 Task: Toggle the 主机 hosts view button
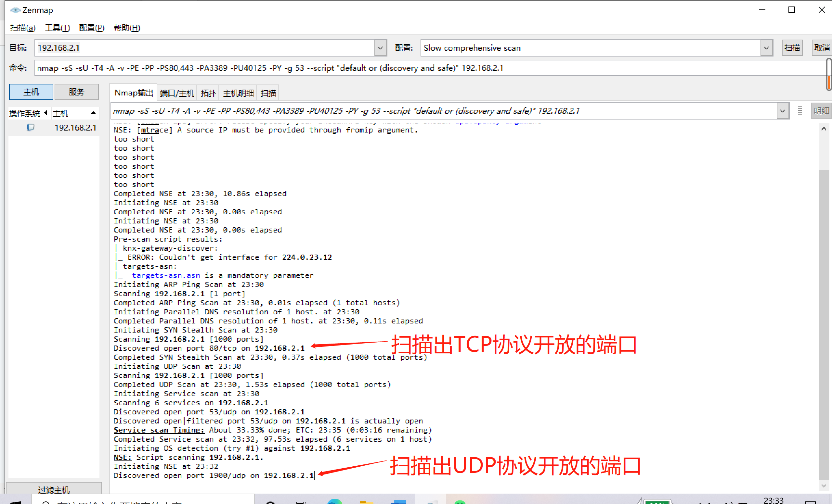click(x=31, y=92)
